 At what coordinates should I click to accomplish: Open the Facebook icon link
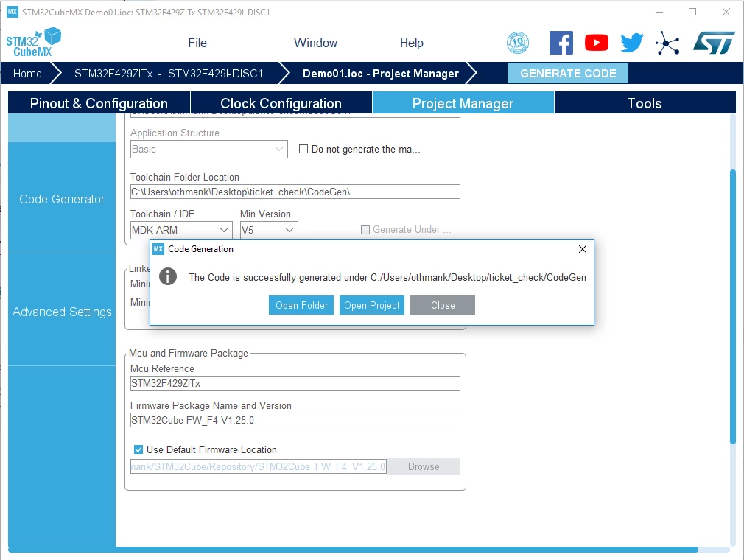coord(561,43)
